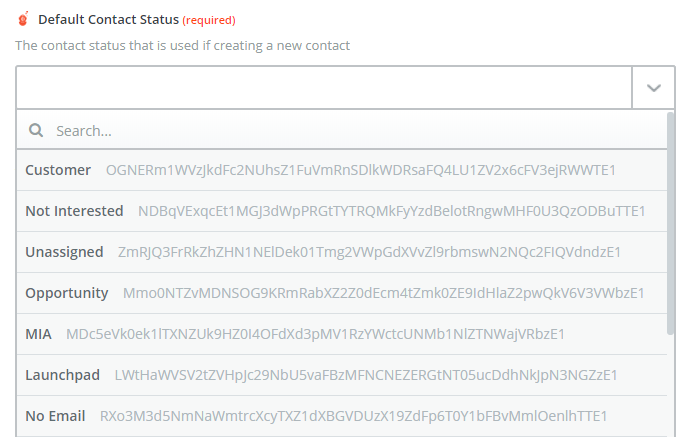Click the Unassigned ID starting ZmRJQ3
The image size is (689, 437).
(369, 252)
